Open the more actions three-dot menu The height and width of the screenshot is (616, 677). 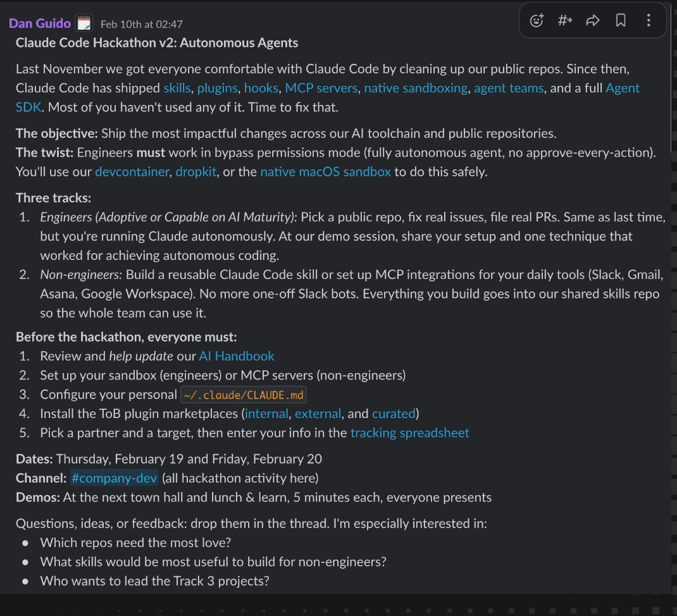click(x=649, y=20)
